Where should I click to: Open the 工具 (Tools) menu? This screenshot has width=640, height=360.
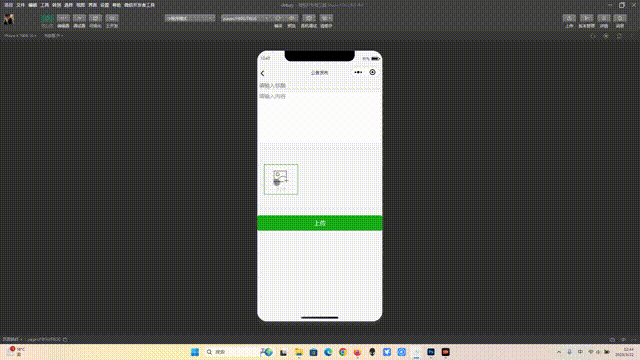click(44, 5)
